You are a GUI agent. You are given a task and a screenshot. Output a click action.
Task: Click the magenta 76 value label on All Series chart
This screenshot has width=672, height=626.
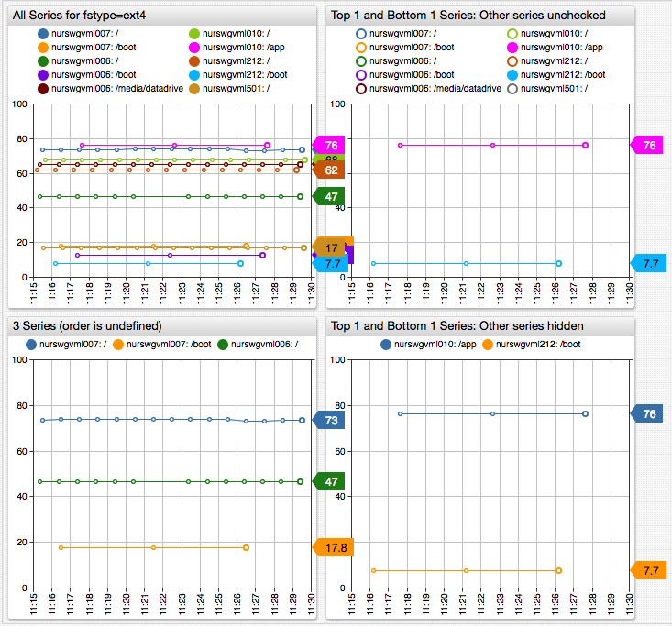[330, 145]
